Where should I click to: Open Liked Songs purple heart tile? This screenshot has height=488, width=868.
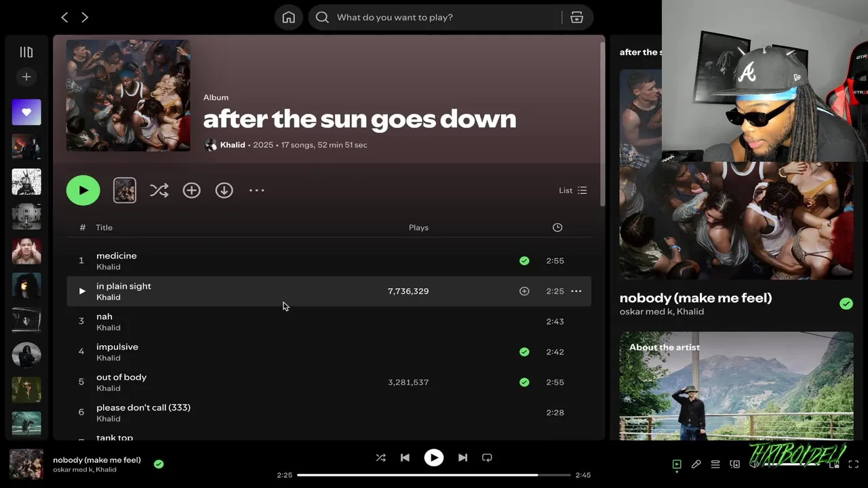pyautogui.click(x=26, y=112)
